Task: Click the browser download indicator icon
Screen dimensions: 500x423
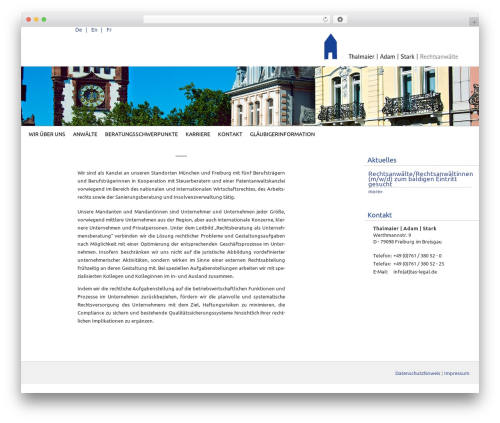Action: click(340, 19)
